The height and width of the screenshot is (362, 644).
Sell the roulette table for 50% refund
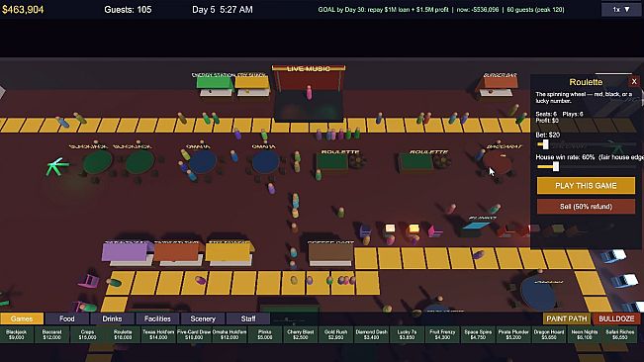(586, 207)
